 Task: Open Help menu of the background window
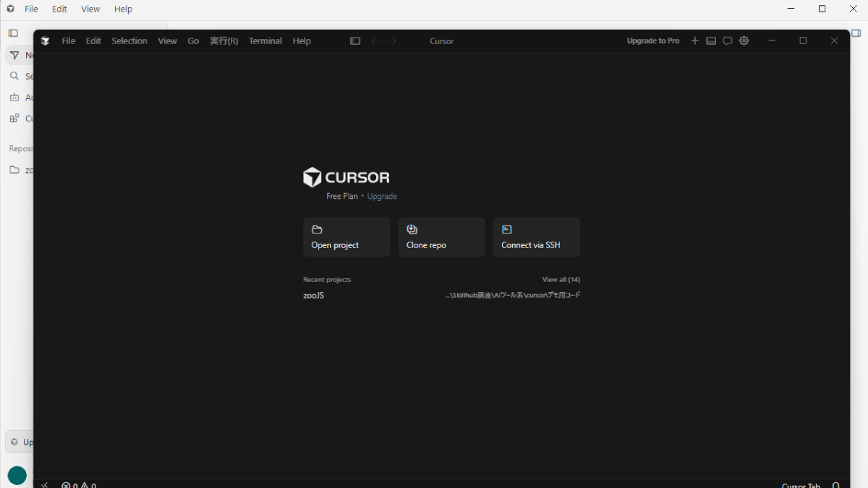123,9
